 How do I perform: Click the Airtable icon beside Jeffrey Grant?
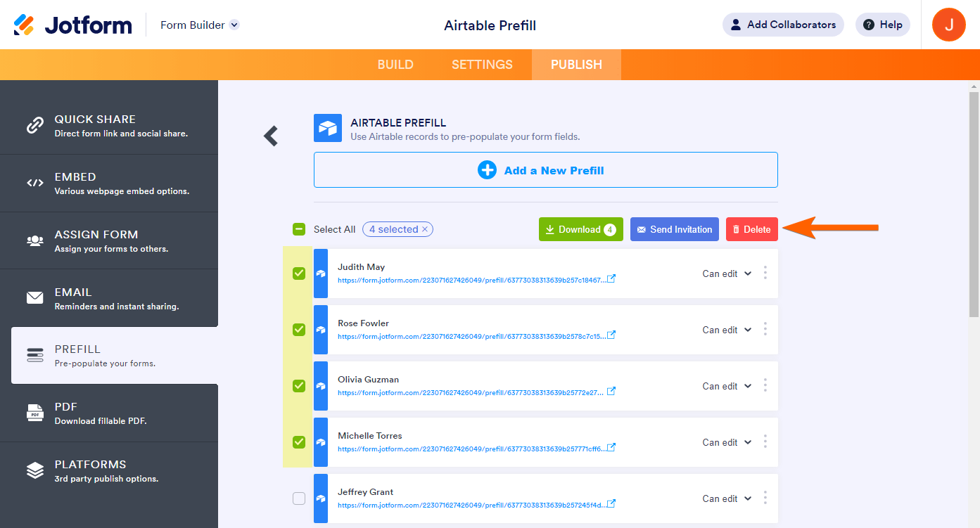tap(321, 498)
